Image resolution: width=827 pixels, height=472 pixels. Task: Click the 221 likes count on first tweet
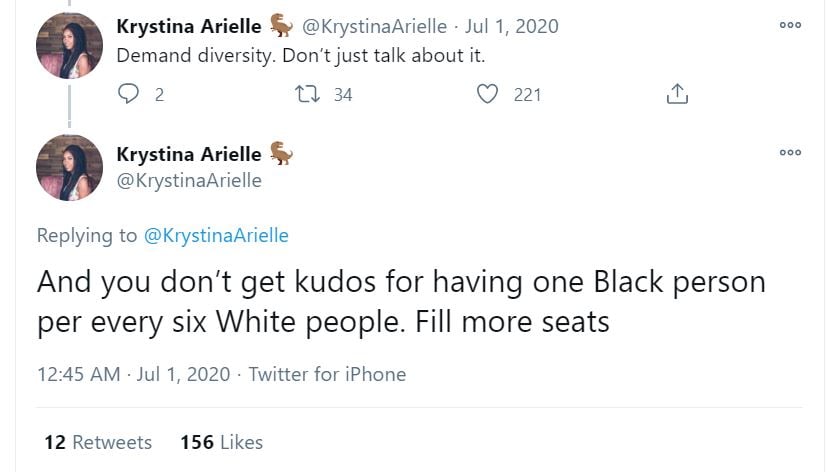526,94
